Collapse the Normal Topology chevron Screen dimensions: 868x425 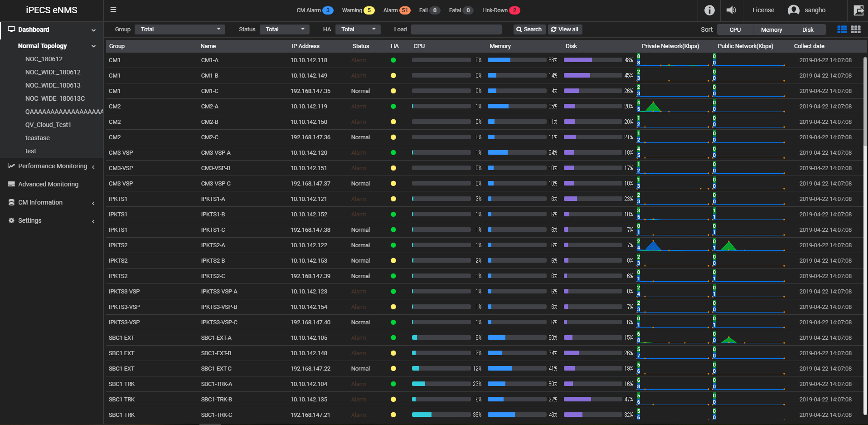click(93, 46)
